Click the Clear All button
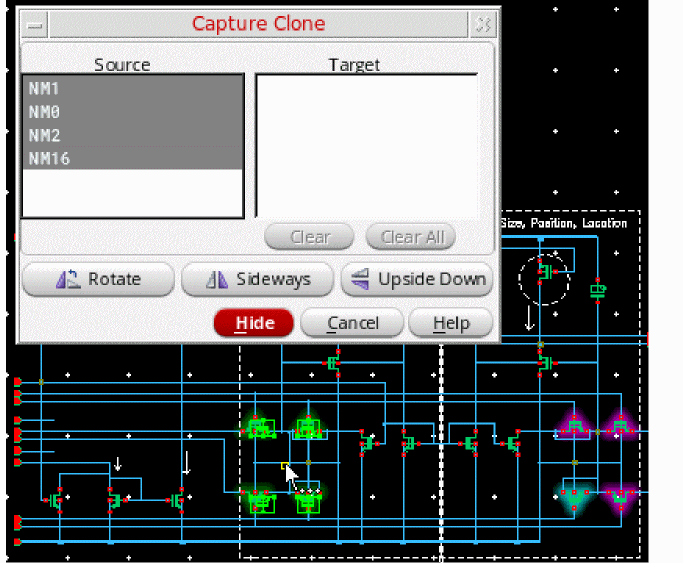 (x=410, y=237)
